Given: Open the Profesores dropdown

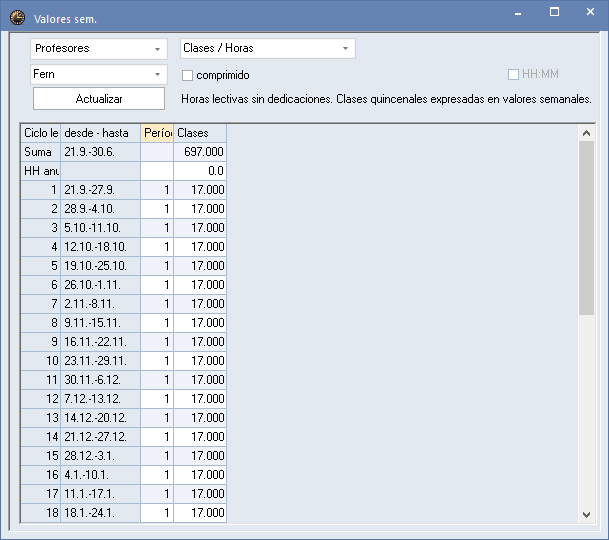Looking at the screenshot, I should (99, 49).
